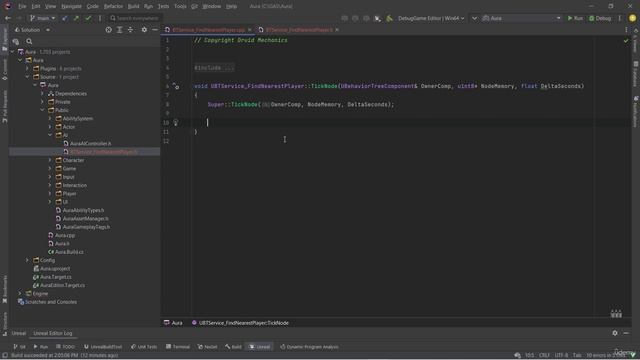Expand the Character folder

pyautogui.click(x=50, y=160)
